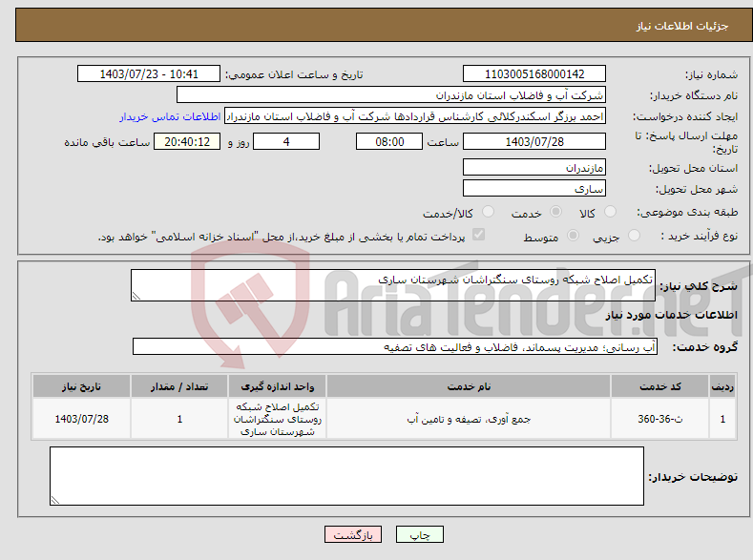Click the remaining days field showing 4
Image resolution: width=753 pixels, height=560 pixels.
click(x=286, y=141)
